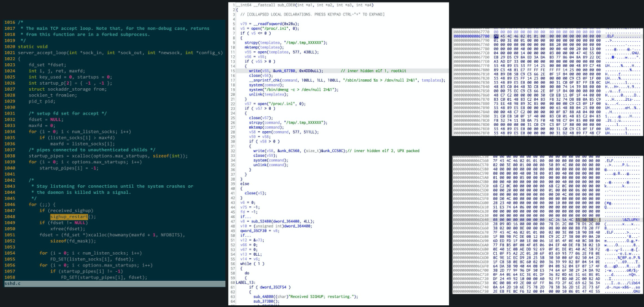Click highlighted 'write(v55, &unk_677B0' call
The image size is (644, 307).
(x=286, y=71)
